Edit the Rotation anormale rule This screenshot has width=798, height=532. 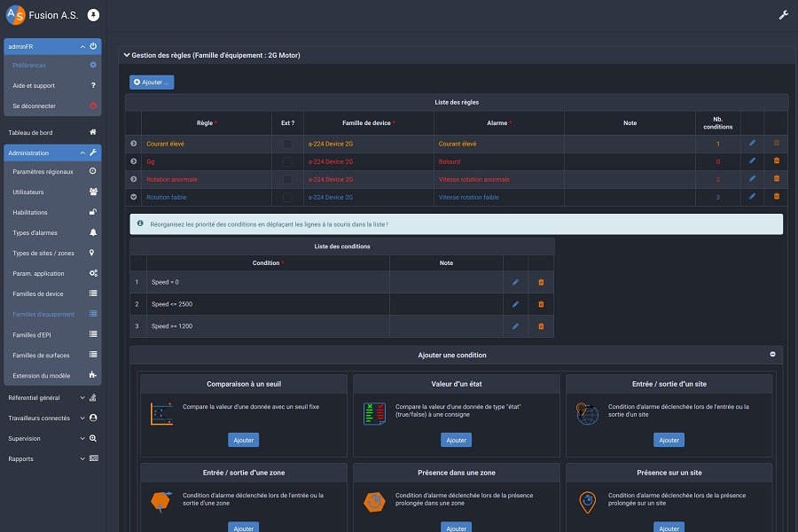[x=752, y=179]
